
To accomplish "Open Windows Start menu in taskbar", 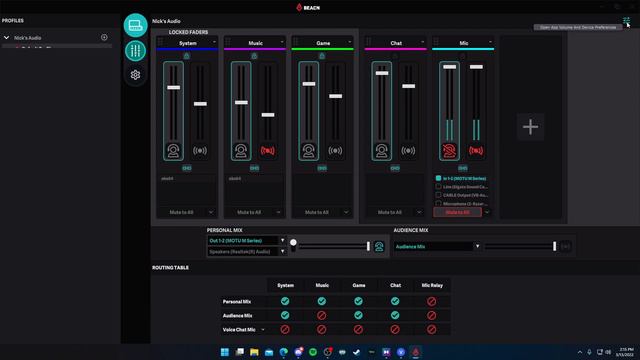I will pyautogui.click(x=225, y=352).
